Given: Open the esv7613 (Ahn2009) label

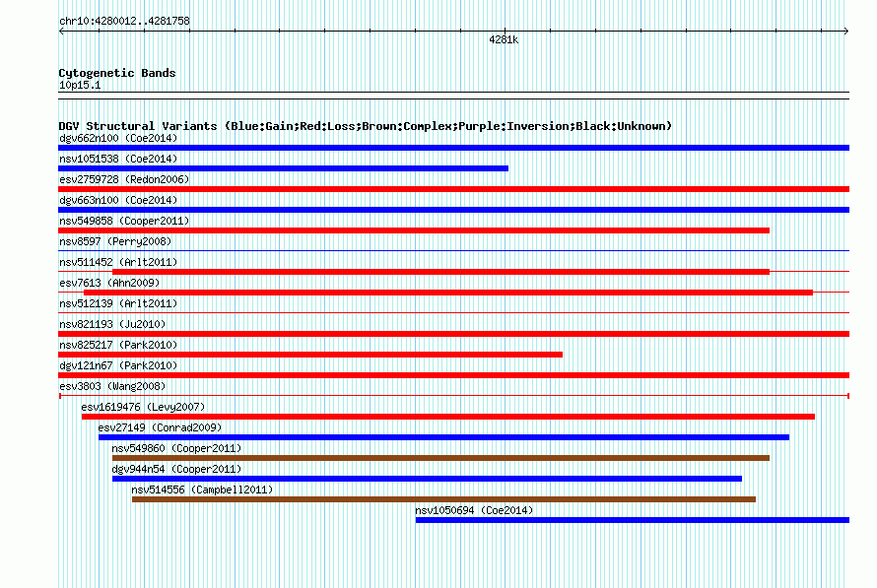Looking at the screenshot, I should tap(109, 283).
